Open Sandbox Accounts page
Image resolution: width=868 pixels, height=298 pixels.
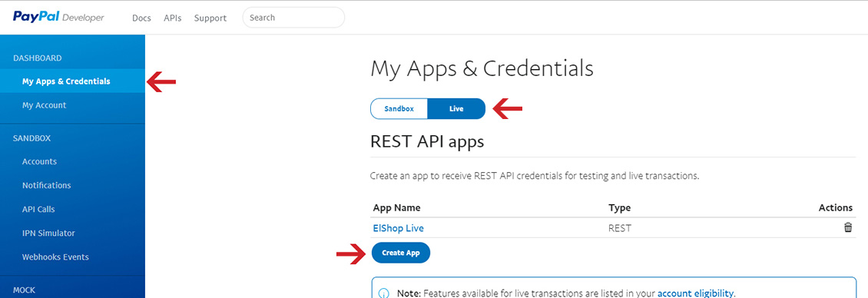[x=72, y=161]
